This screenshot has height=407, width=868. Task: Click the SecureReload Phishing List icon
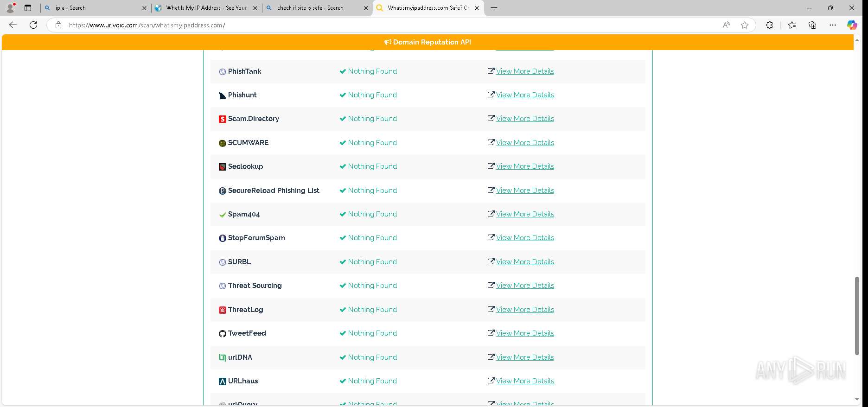pyautogui.click(x=223, y=191)
